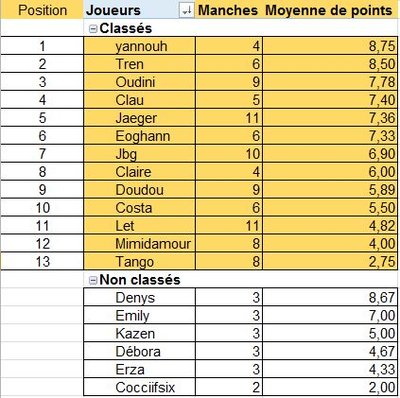
Task: Click the Débora name cell
Action: (x=139, y=351)
